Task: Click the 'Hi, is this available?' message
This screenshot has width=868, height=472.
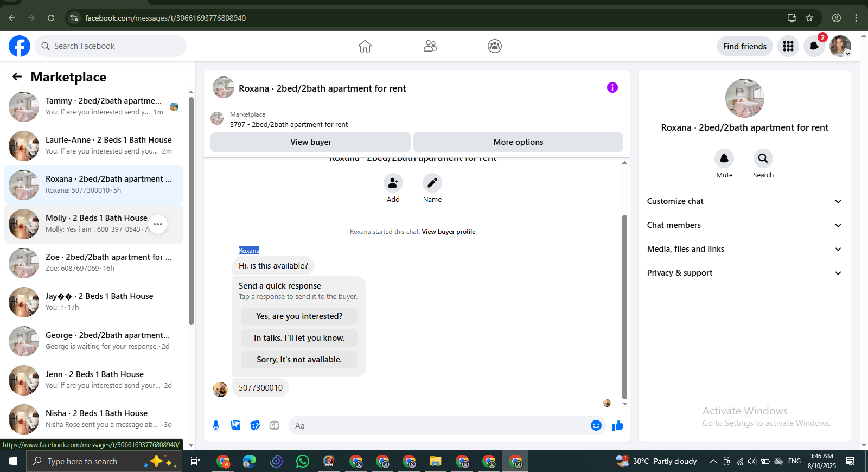Action: tap(273, 266)
